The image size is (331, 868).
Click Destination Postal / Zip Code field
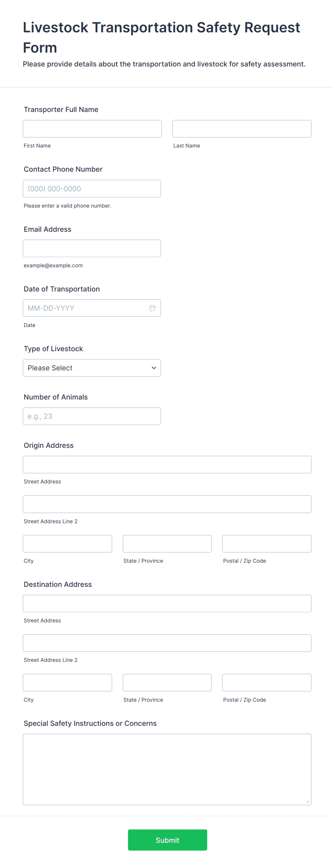pos(267,682)
